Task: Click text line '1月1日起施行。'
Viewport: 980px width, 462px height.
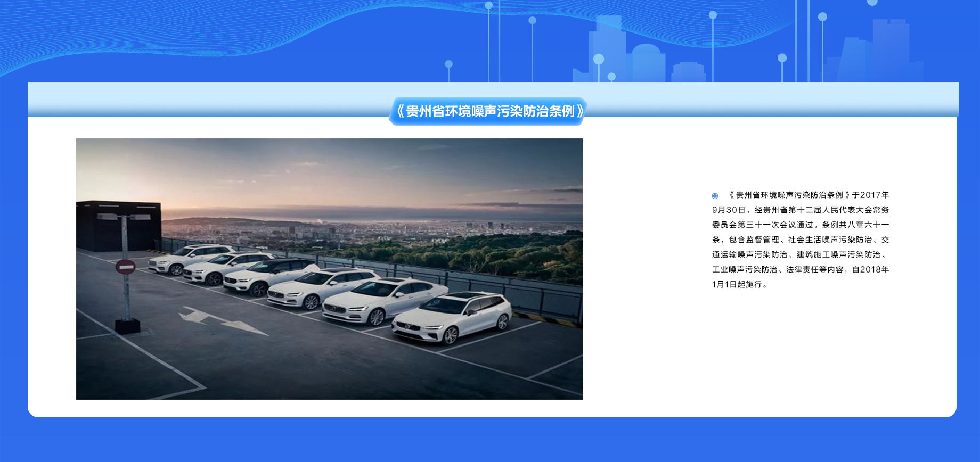Action: 740,284
